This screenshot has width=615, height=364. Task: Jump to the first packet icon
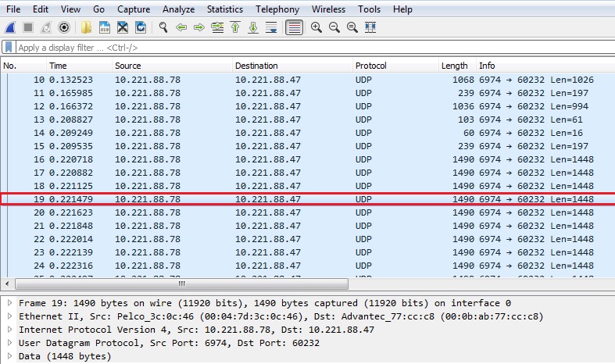[235, 27]
